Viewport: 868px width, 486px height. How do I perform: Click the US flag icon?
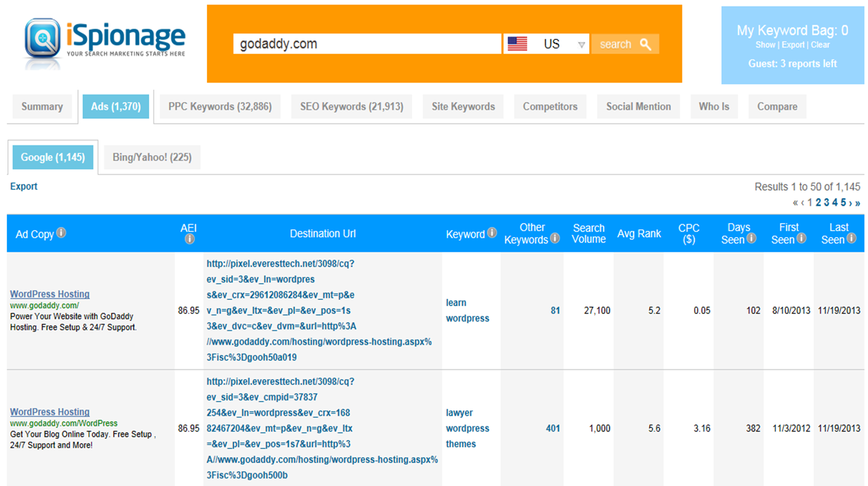[517, 44]
